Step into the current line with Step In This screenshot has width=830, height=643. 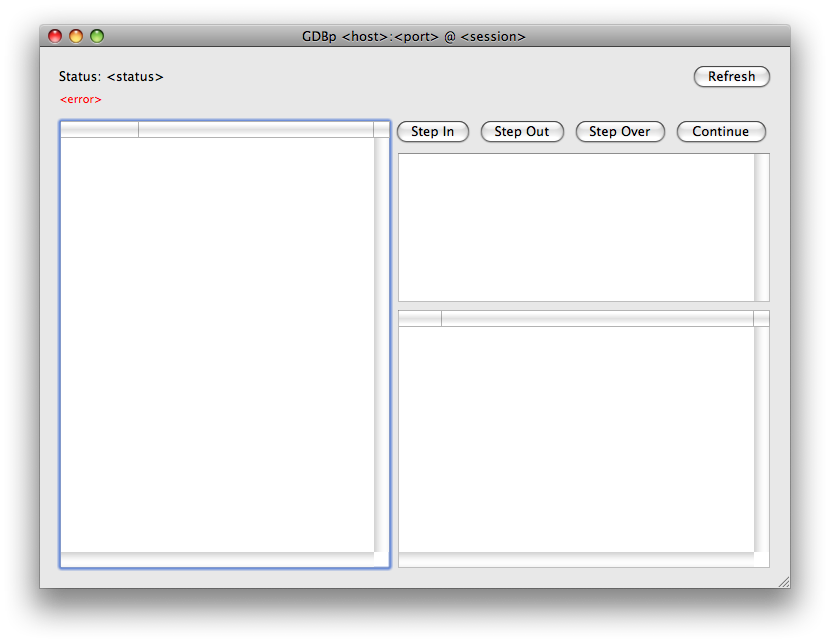[432, 132]
